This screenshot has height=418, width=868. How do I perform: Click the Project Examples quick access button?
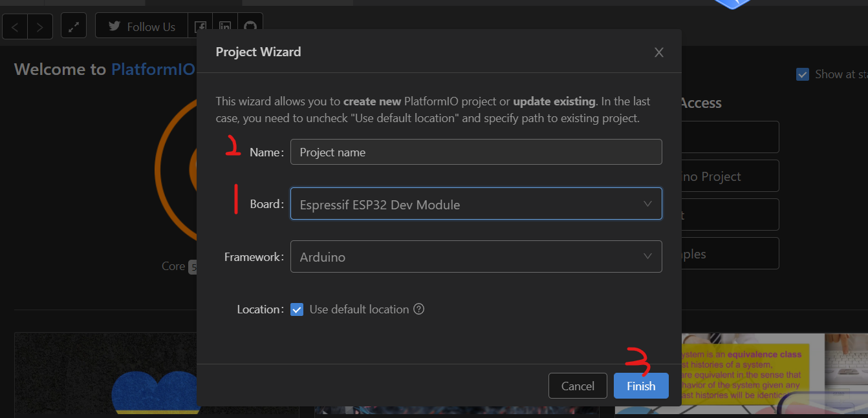click(724, 253)
